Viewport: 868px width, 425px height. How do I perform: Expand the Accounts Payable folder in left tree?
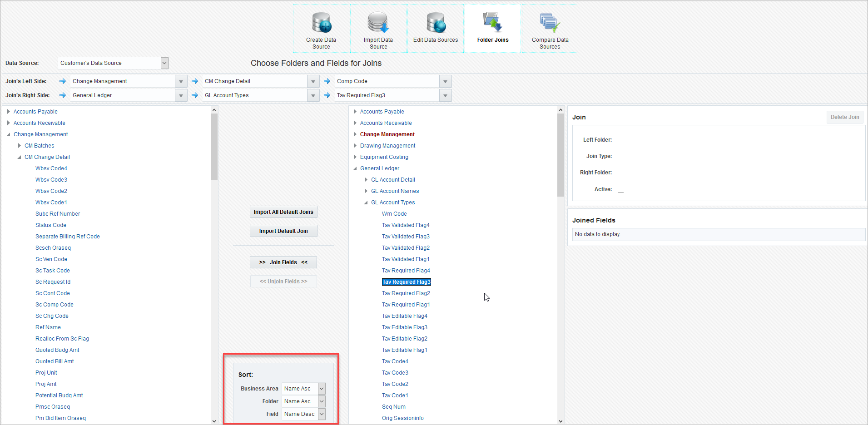coord(8,111)
